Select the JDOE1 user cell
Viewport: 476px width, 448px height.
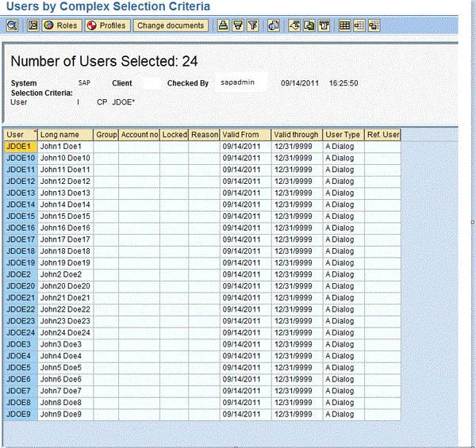point(20,147)
